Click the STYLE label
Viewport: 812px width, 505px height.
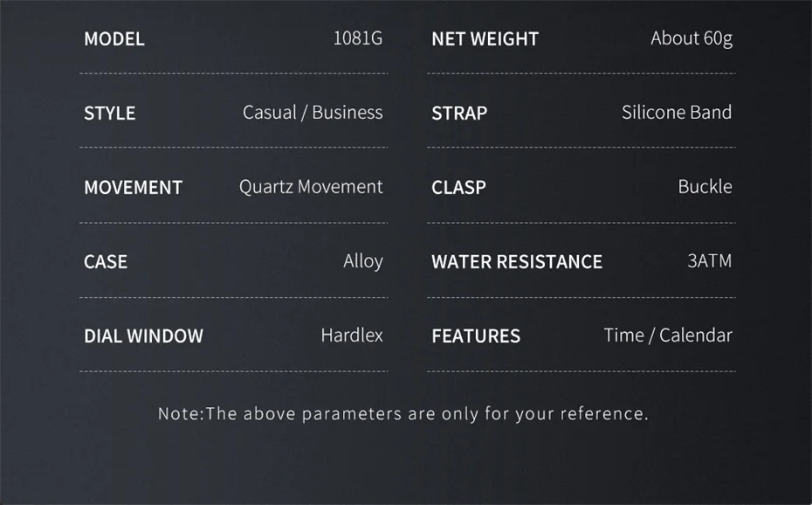click(x=110, y=114)
